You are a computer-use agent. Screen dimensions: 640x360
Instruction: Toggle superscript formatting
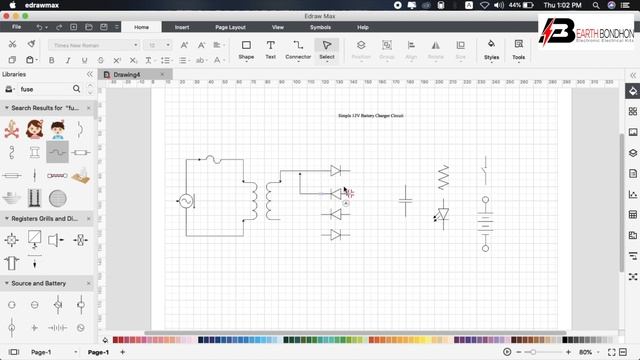117,60
